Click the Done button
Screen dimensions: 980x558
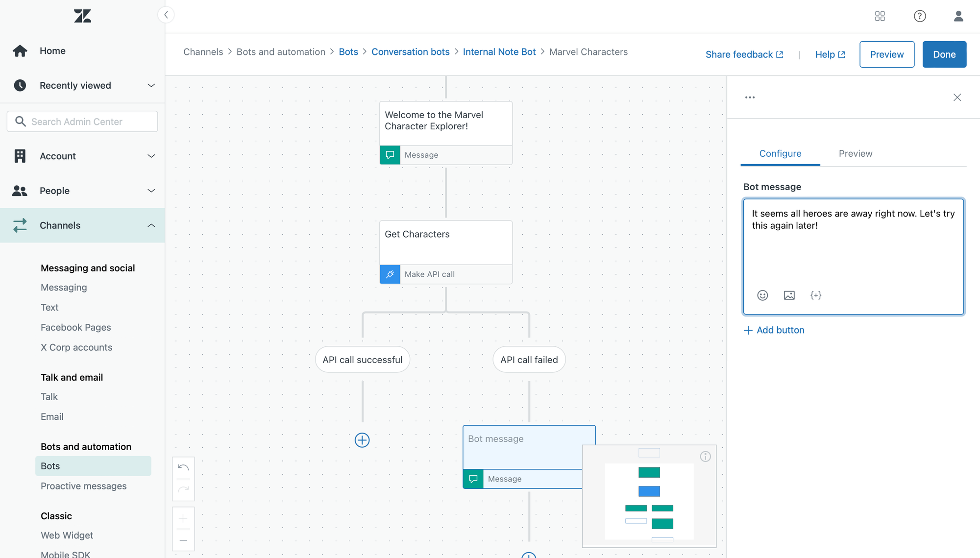point(944,54)
